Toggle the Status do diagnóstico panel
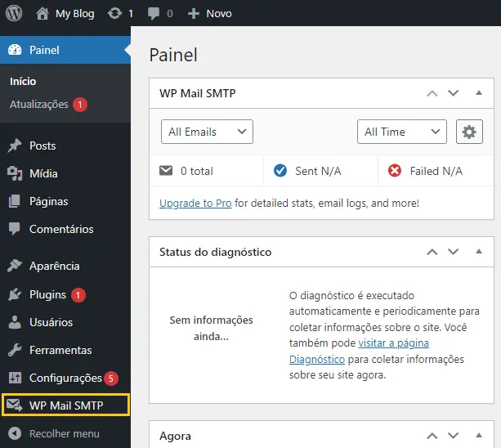Image resolution: width=501 pixels, height=448 pixels. (479, 252)
